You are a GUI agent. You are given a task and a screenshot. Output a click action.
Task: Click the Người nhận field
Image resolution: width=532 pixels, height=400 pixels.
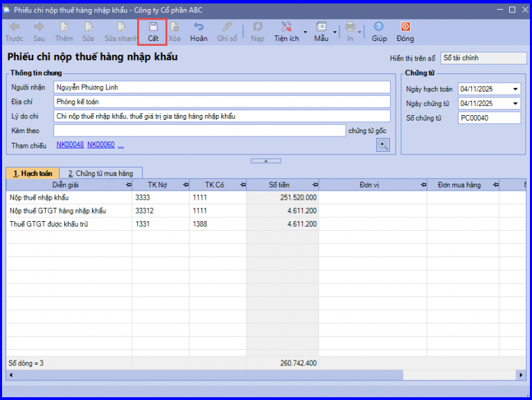point(222,87)
